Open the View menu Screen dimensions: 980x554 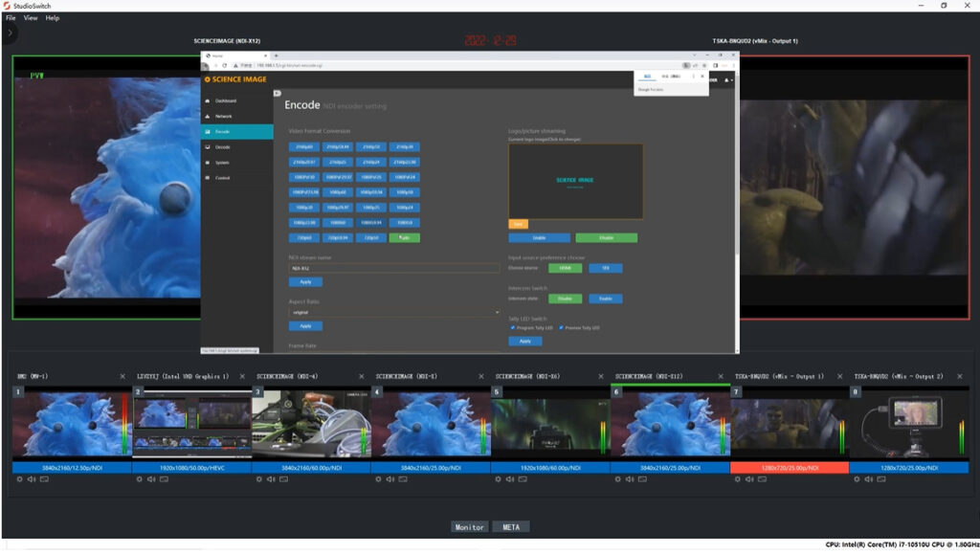pos(31,18)
